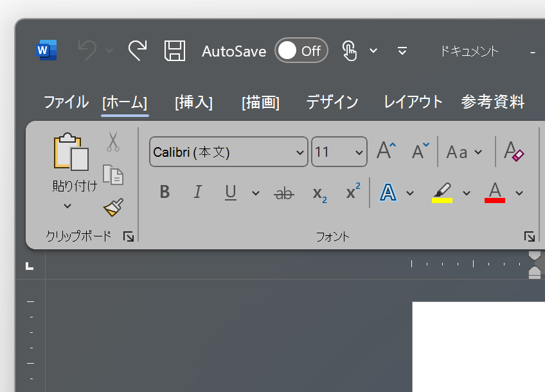Expand the font size dropdown arrow
Screen dimensions: 545x392
point(359,152)
